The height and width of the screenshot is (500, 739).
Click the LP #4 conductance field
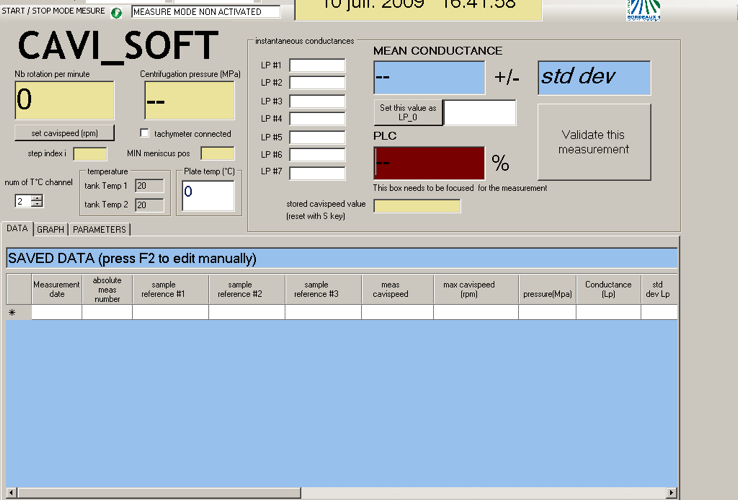[x=317, y=119]
